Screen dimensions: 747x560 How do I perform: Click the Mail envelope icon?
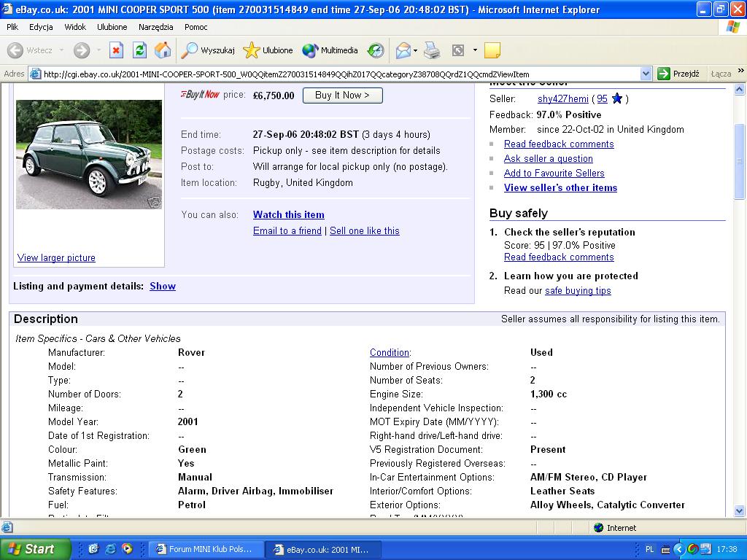point(403,50)
